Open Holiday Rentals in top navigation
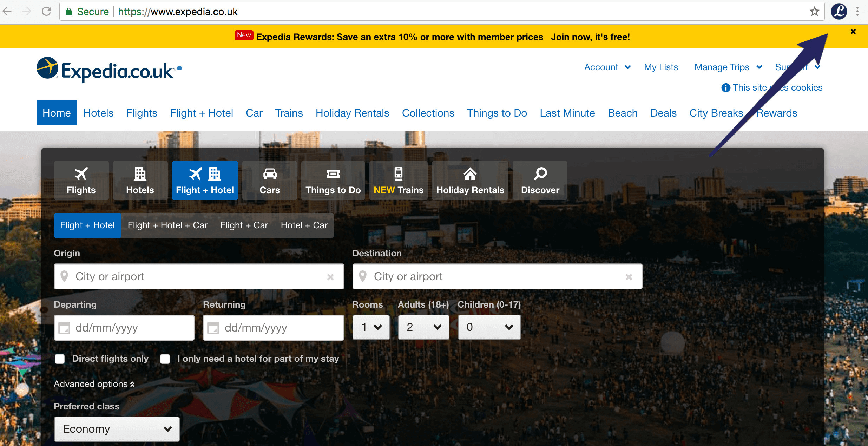This screenshot has width=868, height=446. coord(352,113)
